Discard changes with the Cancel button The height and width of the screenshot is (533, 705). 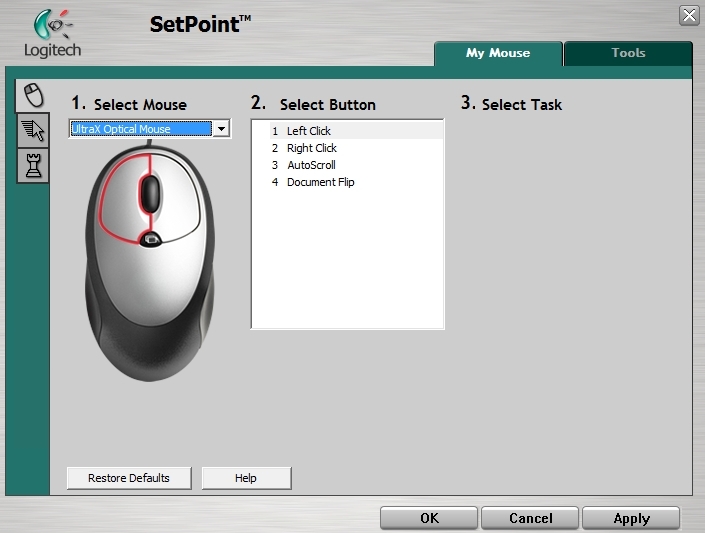530,518
